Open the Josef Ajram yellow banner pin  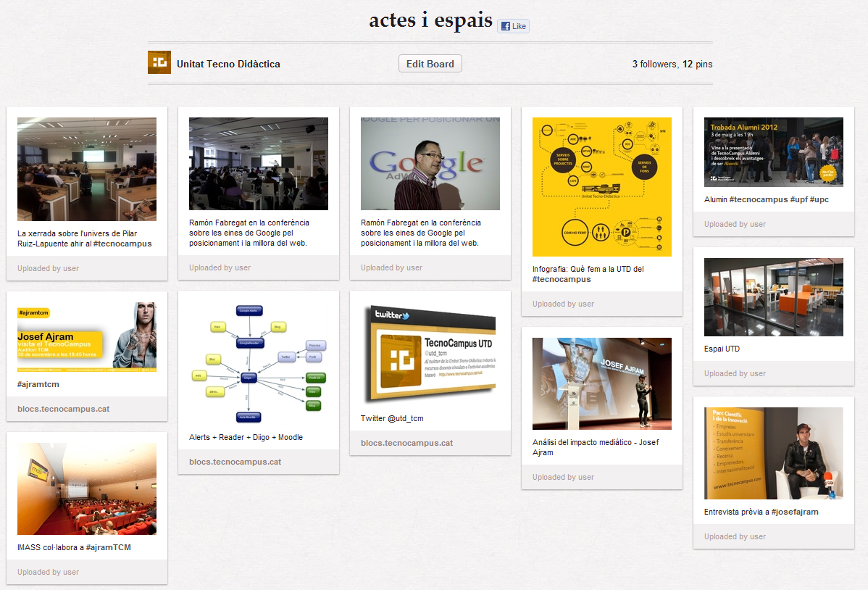[x=87, y=337]
